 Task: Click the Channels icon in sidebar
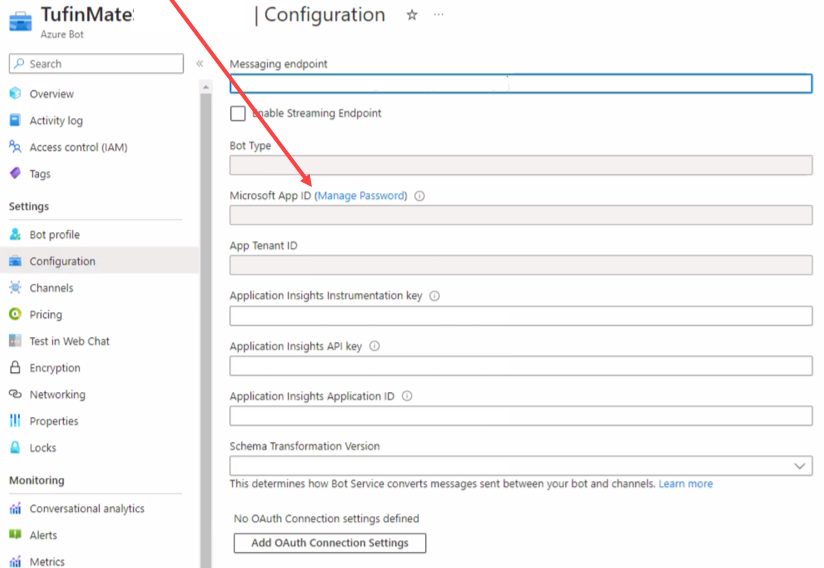pyautogui.click(x=15, y=288)
